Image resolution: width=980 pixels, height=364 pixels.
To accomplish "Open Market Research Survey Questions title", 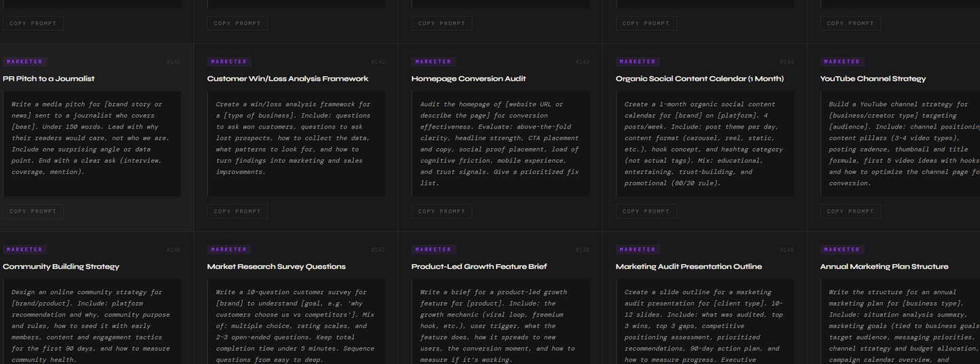I will tap(277, 267).
